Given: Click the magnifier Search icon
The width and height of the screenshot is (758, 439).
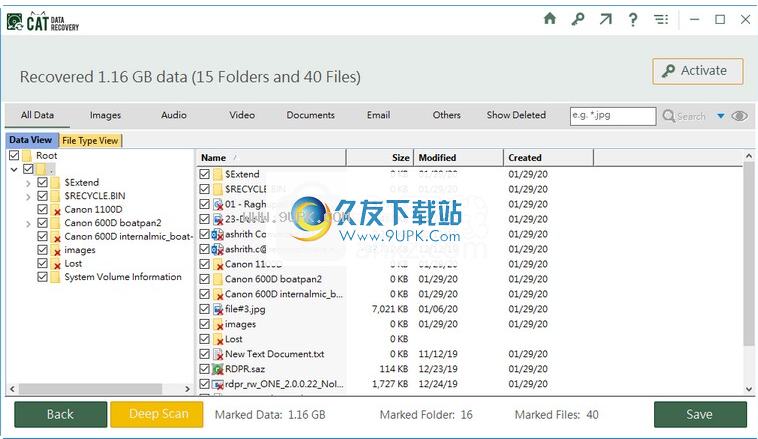Looking at the screenshot, I should [669, 116].
